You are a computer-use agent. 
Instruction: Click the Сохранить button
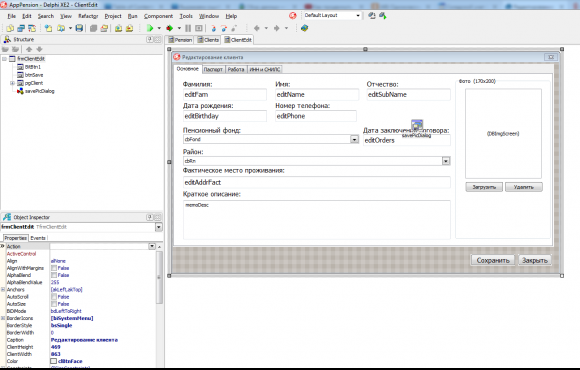(x=493, y=260)
